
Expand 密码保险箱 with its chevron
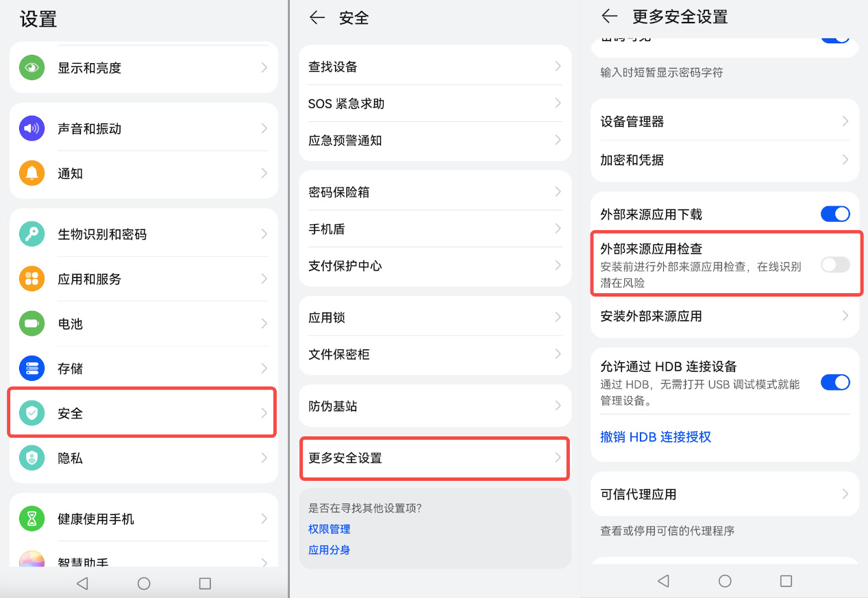[560, 192]
